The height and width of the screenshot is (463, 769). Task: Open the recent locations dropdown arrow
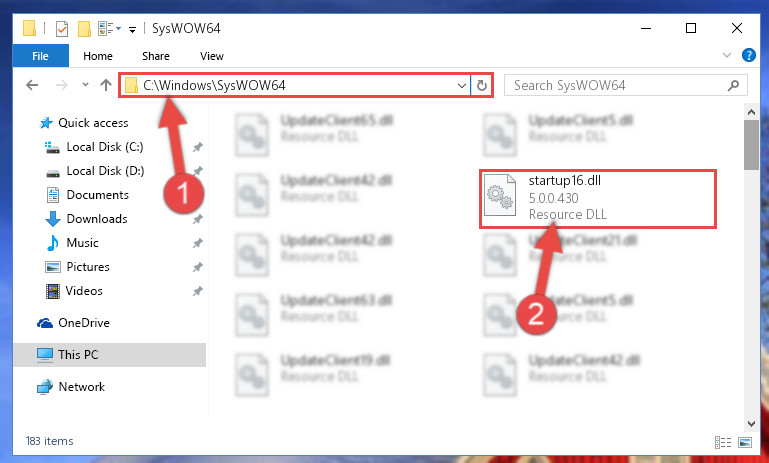pos(85,85)
